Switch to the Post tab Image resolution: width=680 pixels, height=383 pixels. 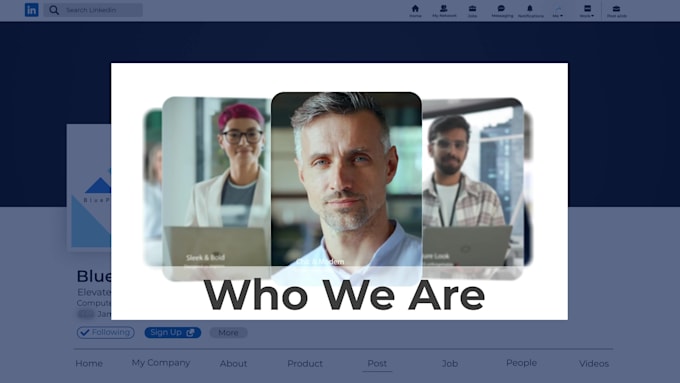click(377, 363)
